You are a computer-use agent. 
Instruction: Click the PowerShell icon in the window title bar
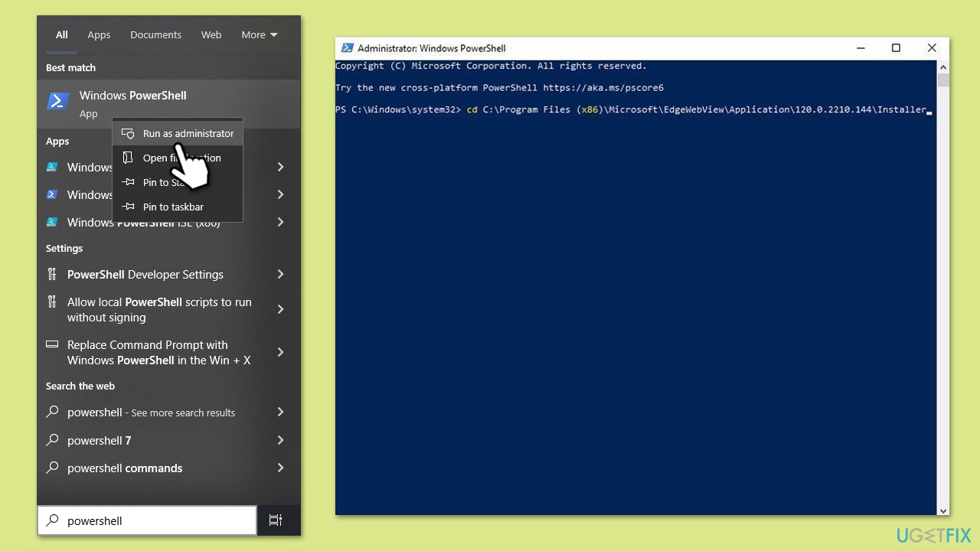coord(348,47)
